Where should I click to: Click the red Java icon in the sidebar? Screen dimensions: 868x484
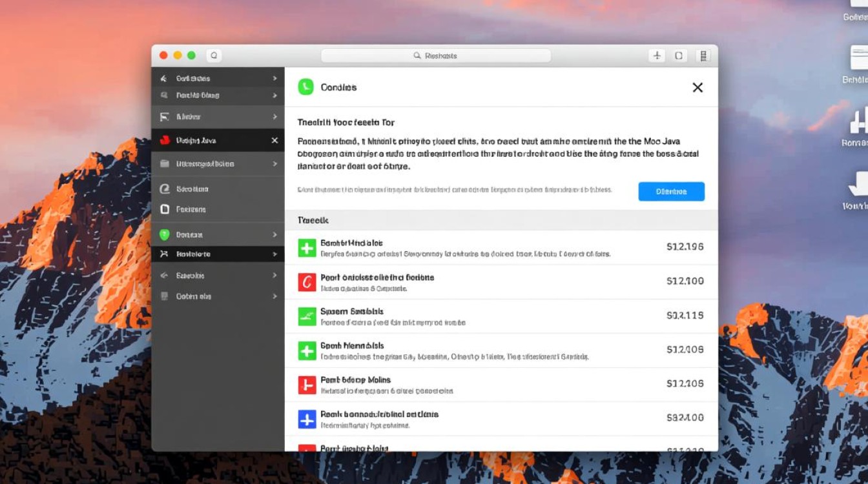click(x=164, y=140)
